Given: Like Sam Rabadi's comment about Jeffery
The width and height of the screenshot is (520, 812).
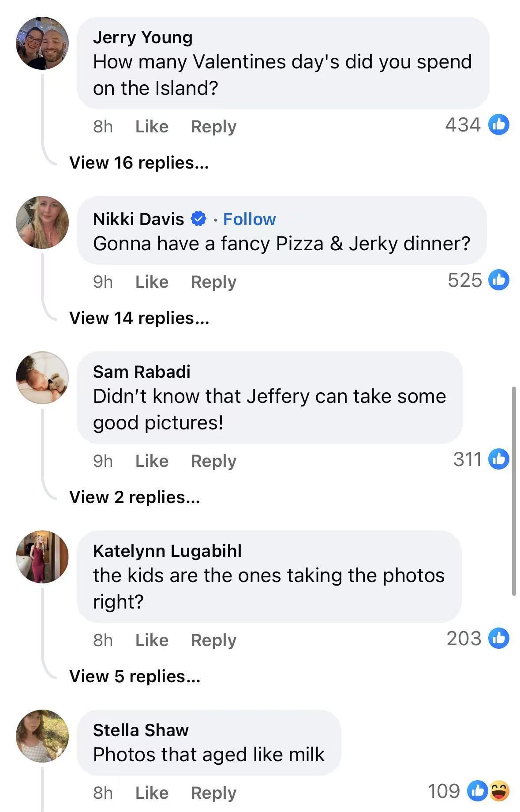Looking at the screenshot, I should point(152,461).
